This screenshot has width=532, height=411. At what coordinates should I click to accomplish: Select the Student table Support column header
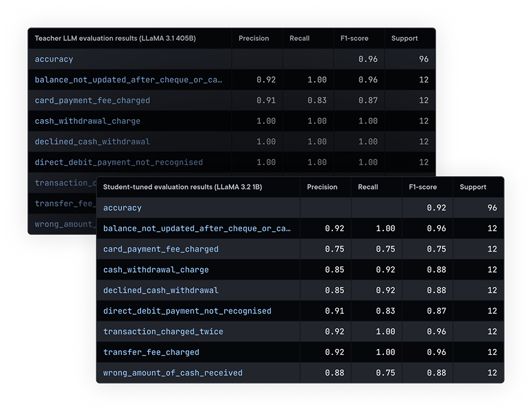coord(473,187)
